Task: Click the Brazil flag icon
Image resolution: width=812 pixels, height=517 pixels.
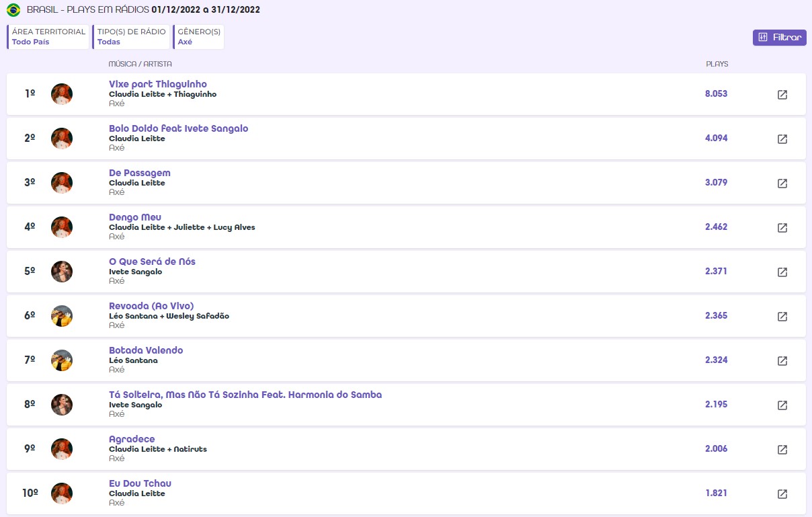Action: coord(13,10)
